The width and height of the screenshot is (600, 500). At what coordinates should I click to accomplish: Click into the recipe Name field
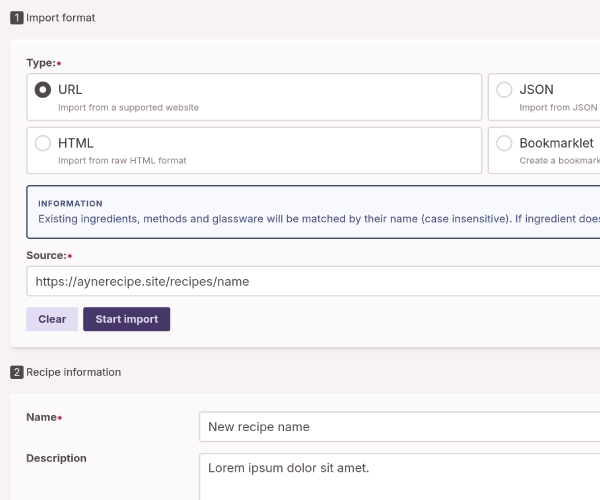point(399,427)
